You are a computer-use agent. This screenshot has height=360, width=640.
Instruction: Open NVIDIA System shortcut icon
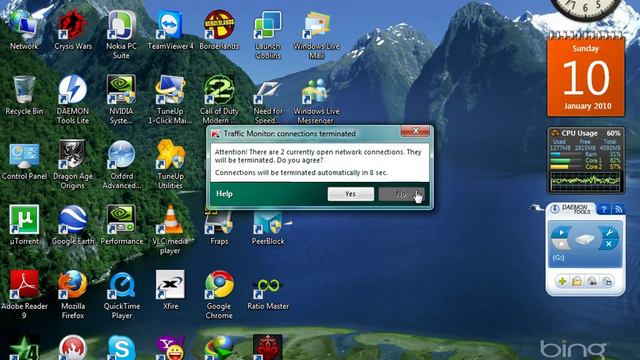(x=121, y=100)
